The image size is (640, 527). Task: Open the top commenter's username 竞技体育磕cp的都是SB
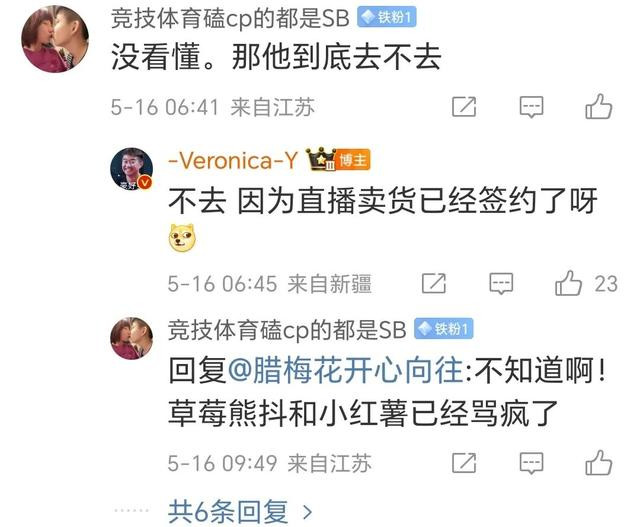point(230,18)
